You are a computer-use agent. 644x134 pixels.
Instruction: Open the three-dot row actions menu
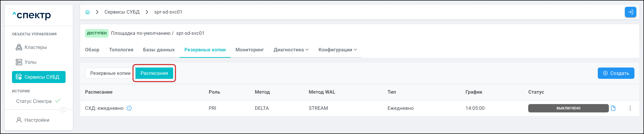pos(630,108)
